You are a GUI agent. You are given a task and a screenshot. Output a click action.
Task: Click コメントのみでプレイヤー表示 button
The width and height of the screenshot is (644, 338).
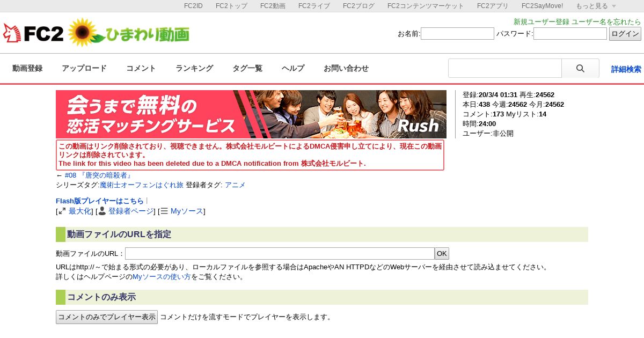point(107,317)
